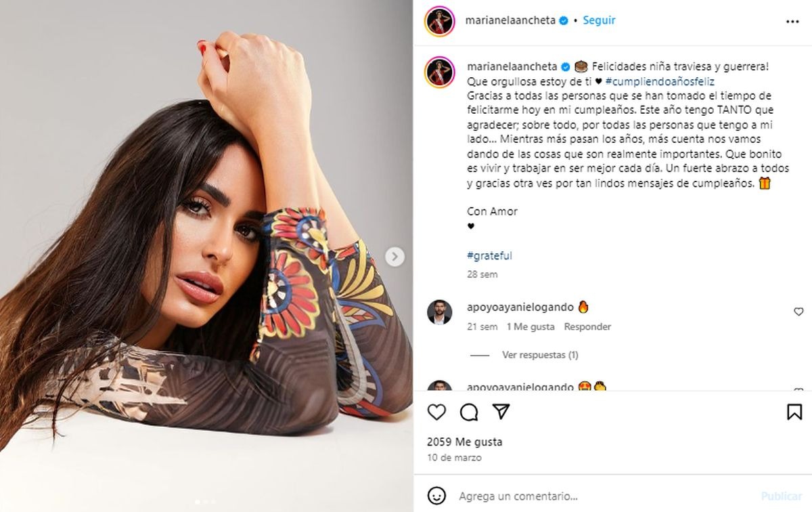Share the post with paper plane icon
812x512 pixels.
point(501,412)
